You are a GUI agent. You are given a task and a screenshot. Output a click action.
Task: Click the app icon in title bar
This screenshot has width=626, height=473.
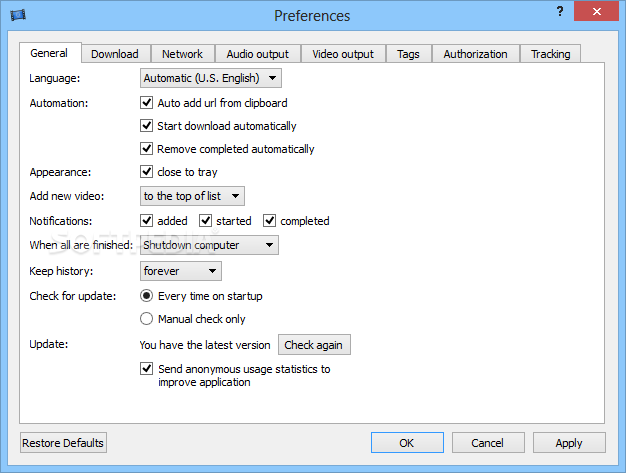pyautogui.click(x=17, y=15)
